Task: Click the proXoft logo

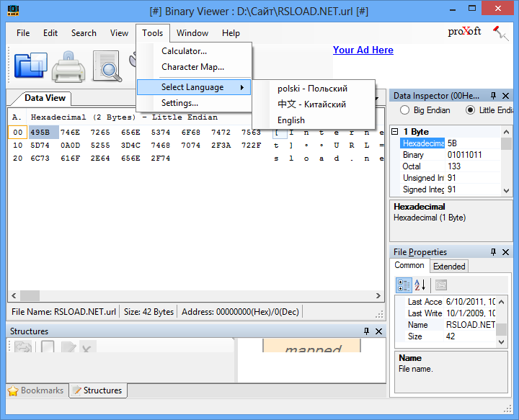Action: pyautogui.click(x=464, y=32)
